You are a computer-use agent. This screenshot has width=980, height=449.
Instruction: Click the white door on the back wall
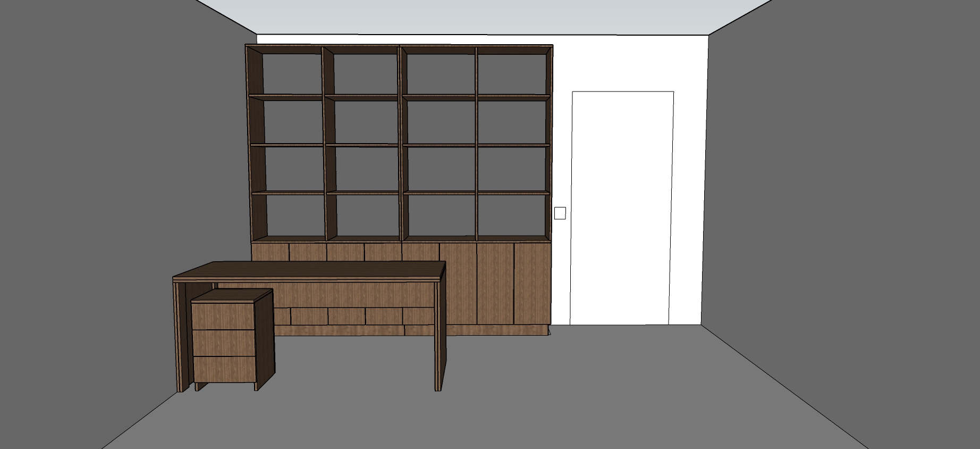(x=622, y=207)
